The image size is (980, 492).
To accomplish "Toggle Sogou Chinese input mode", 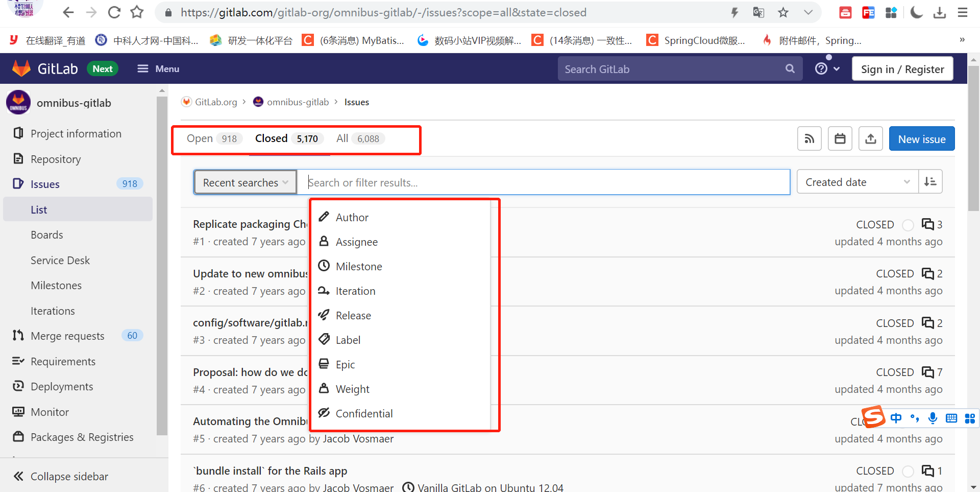I will (x=896, y=418).
